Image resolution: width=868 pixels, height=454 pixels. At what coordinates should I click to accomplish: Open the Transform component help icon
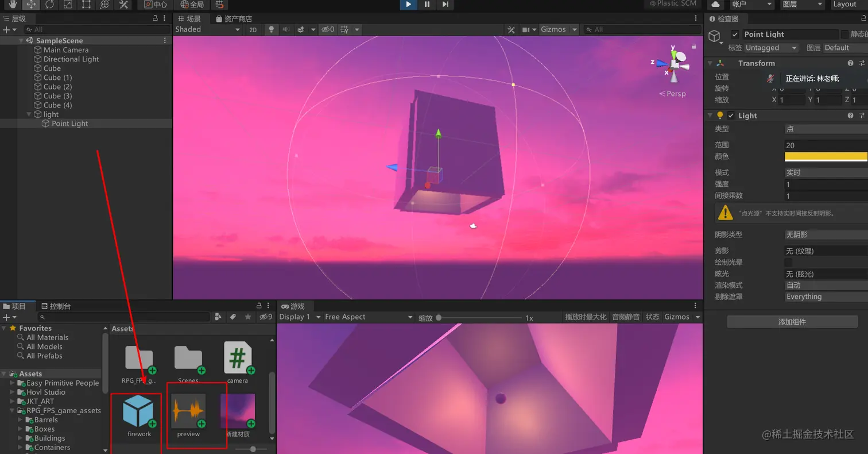click(851, 63)
